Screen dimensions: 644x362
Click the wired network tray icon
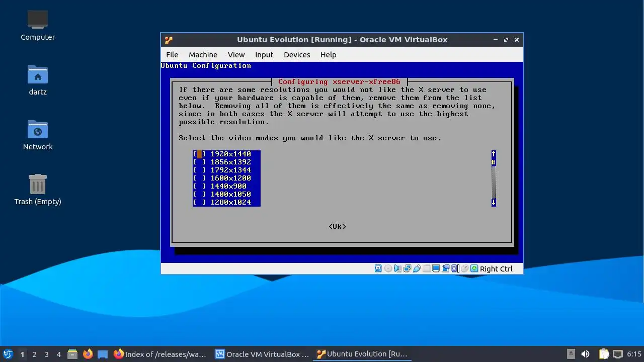tap(618, 354)
